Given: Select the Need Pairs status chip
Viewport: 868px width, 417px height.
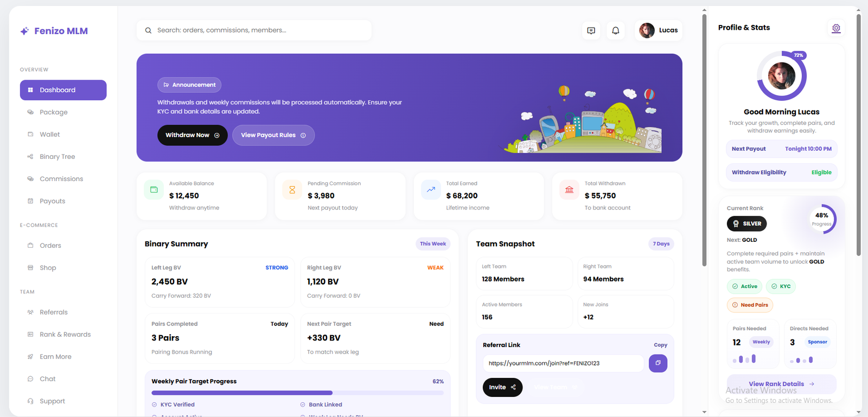Looking at the screenshot, I should 750,305.
